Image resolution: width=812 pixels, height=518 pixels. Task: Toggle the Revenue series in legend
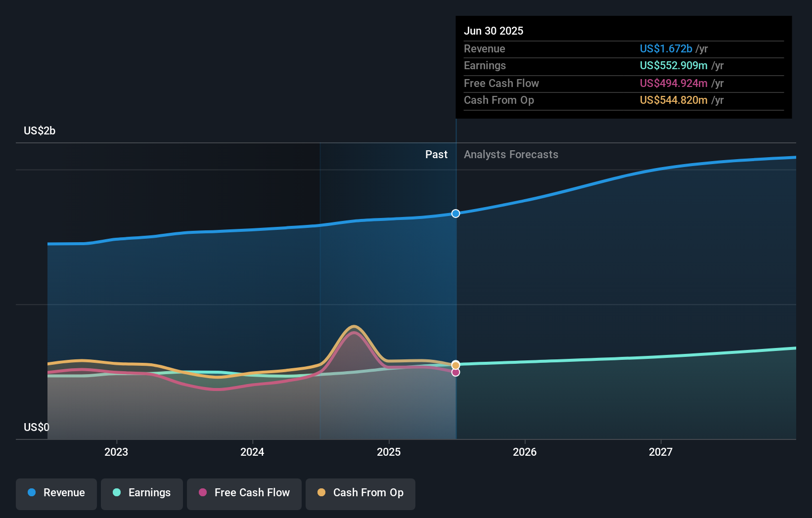[56, 493]
